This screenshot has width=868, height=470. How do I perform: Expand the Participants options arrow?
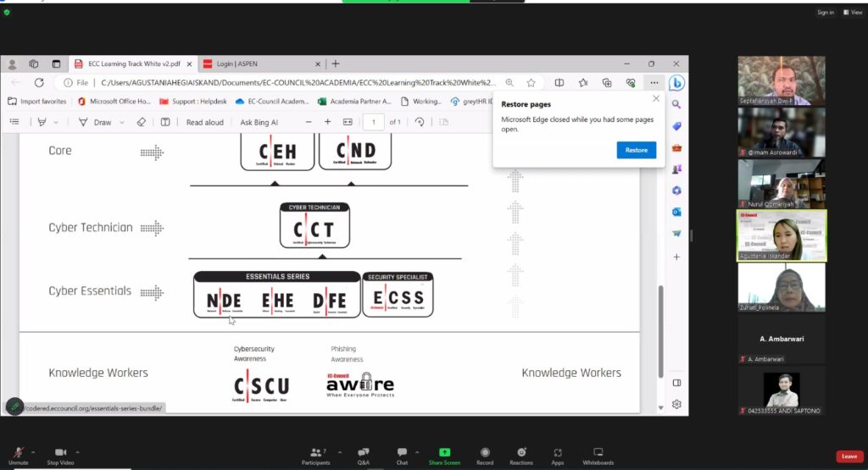point(339,451)
